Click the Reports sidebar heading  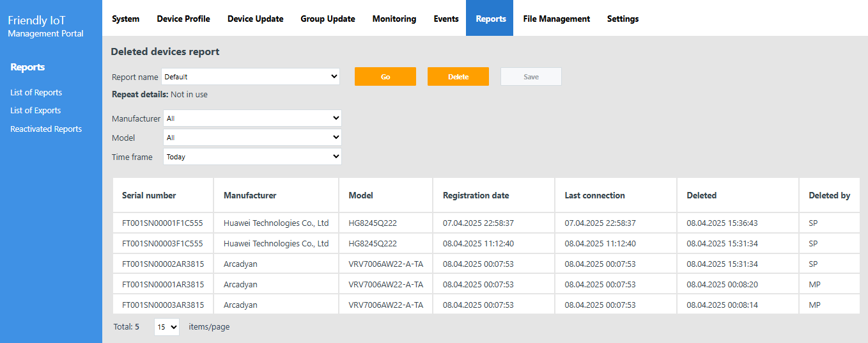click(x=27, y=67)
